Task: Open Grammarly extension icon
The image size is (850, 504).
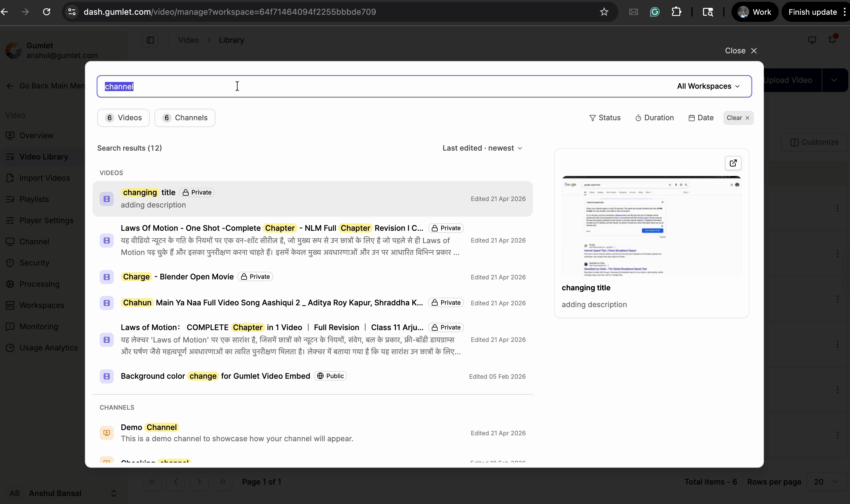Action: point(654,12)
